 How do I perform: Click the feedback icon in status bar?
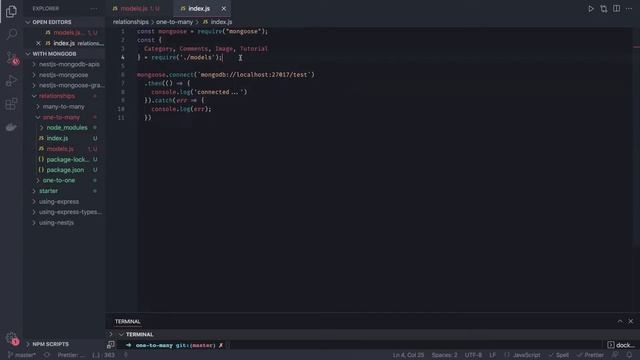(x=615, y=355)
